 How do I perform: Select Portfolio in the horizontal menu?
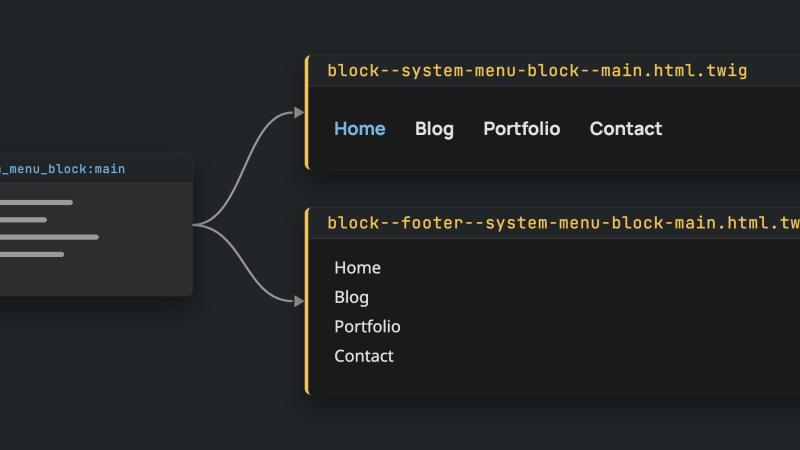coord(521,129)
